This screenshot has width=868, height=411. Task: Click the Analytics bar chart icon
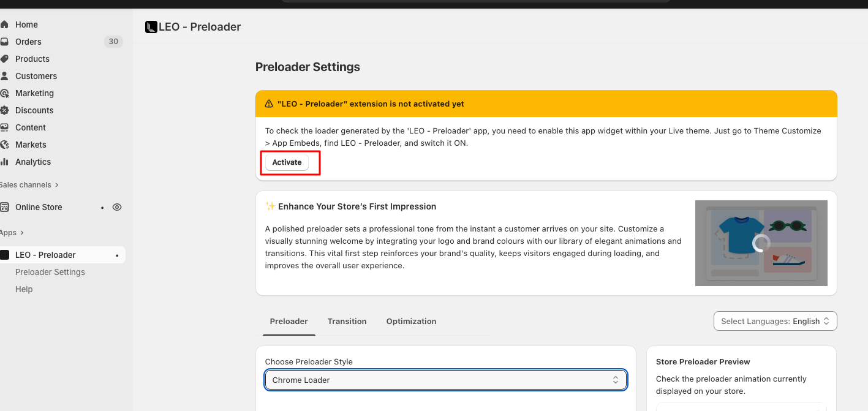(4, 162)
